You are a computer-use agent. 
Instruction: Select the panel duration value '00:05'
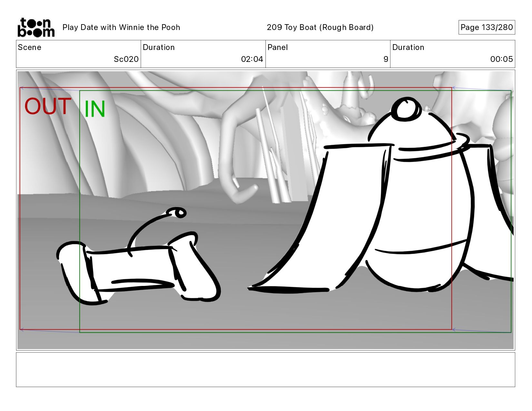pos(501,59)
